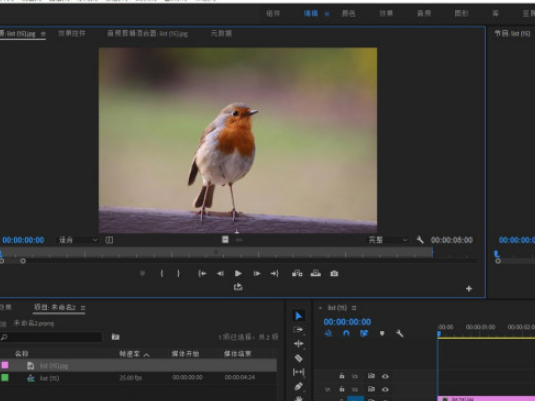The height and width of the screenshot is (401, 535).
Task: Open the 效果控件 panel tab
Action: tap(71, 33)
